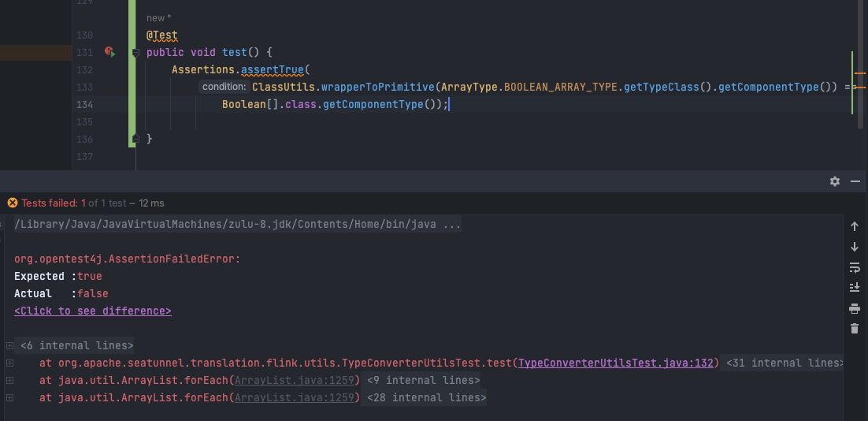
Task: Expand the <9 internal lines> fold
Action: pos(423,380)
